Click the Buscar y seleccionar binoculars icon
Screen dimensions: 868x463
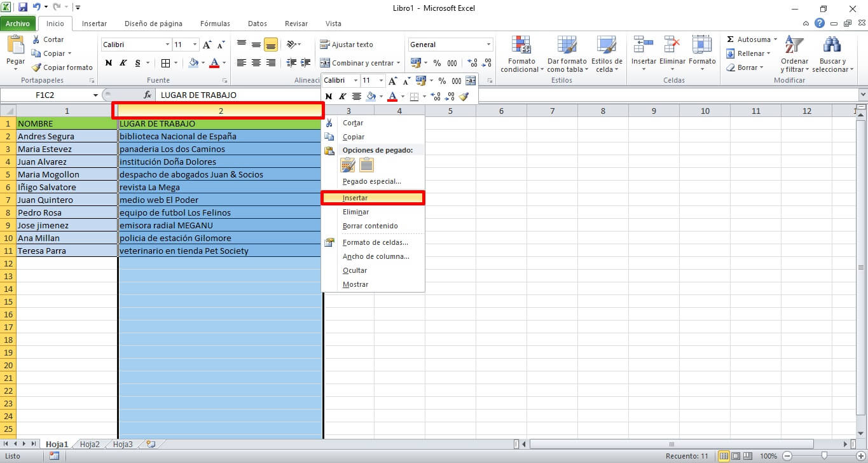tap(831, 45)
